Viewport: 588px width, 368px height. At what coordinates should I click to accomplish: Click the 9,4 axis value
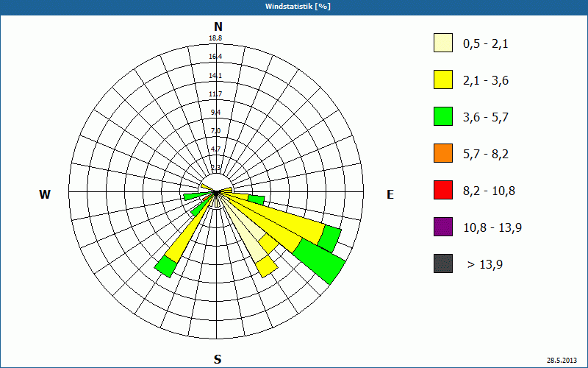pos(215,113)
